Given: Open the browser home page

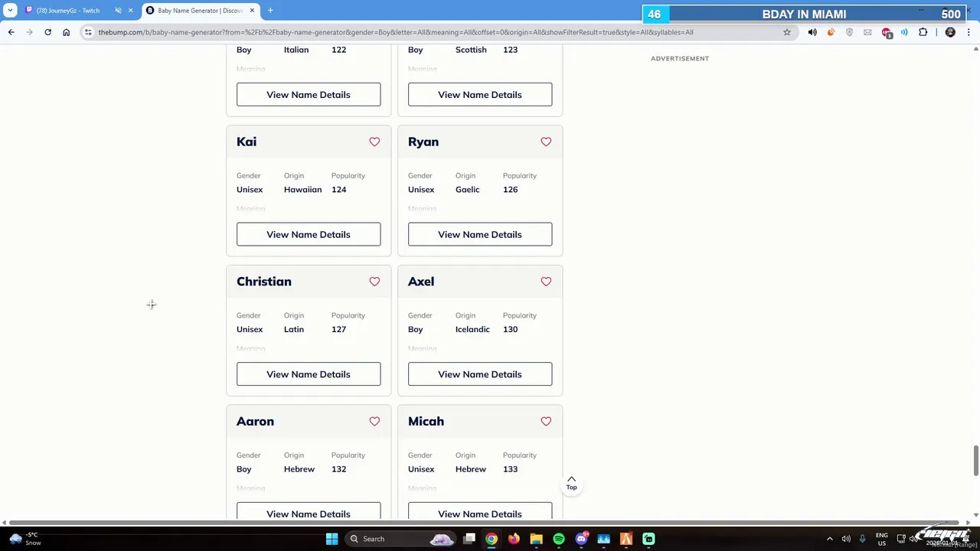Looking at the screenshot, I should coord(66,32).
